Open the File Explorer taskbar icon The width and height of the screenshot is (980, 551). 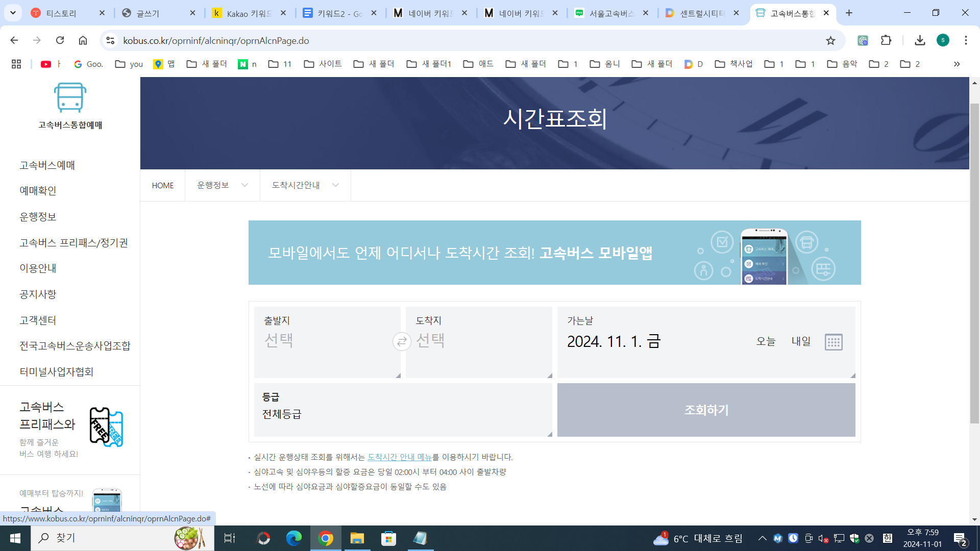(357, 538)
